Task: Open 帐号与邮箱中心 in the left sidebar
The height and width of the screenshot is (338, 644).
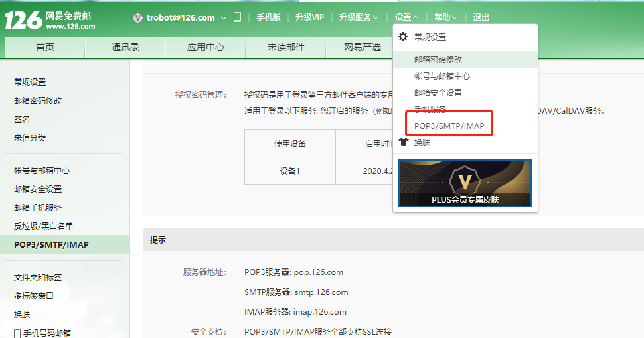Action: point(42,171)
